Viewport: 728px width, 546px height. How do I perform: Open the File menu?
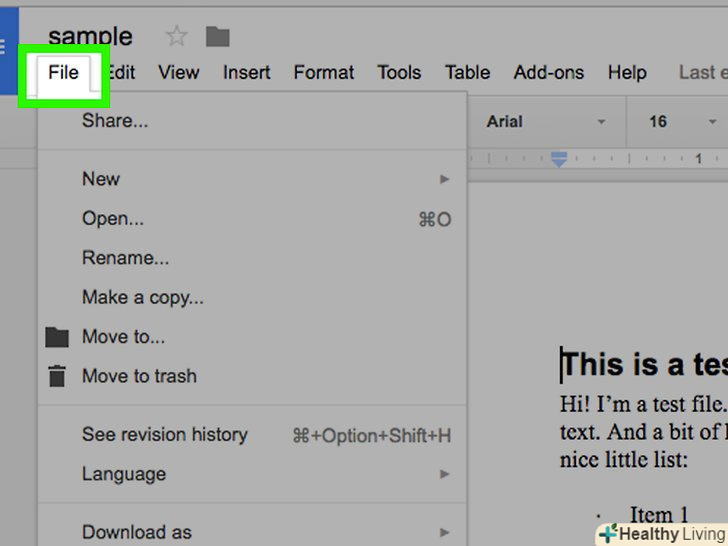pos(64,72)
